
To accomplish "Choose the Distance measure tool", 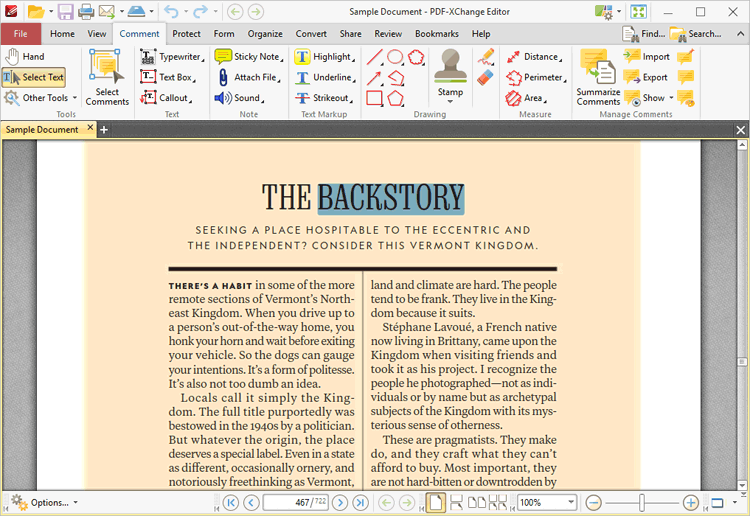I will (534, 56).
